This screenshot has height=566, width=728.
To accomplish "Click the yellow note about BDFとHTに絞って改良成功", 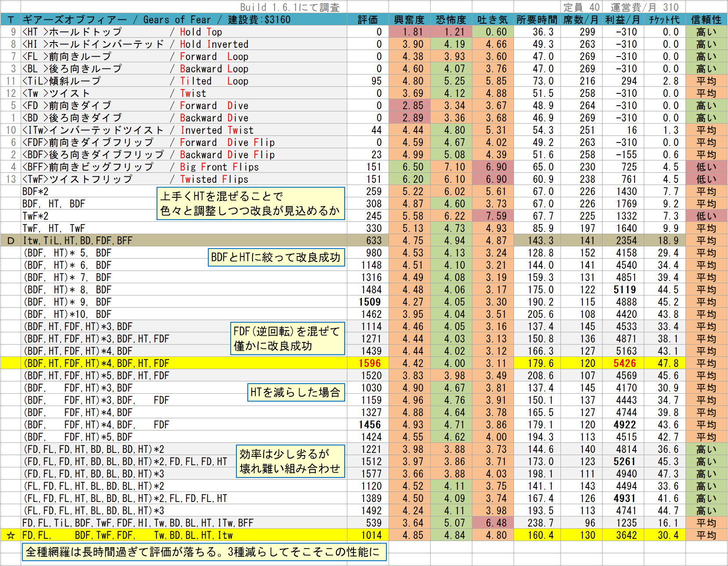I will pyautogui.click(x=276, y=257).
